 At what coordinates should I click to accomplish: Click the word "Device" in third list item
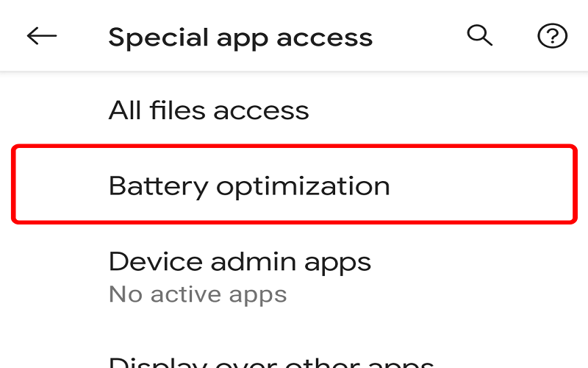156,262
